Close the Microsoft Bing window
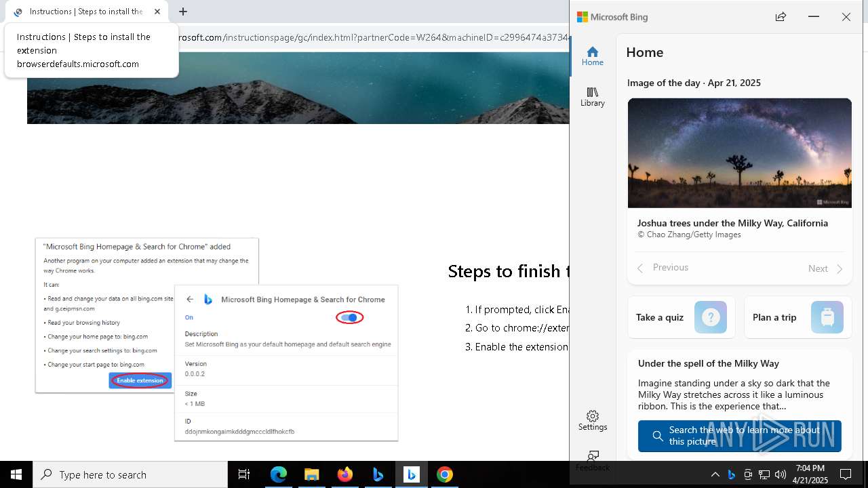This screenshot has width=868, height=488. pos(846,17)
